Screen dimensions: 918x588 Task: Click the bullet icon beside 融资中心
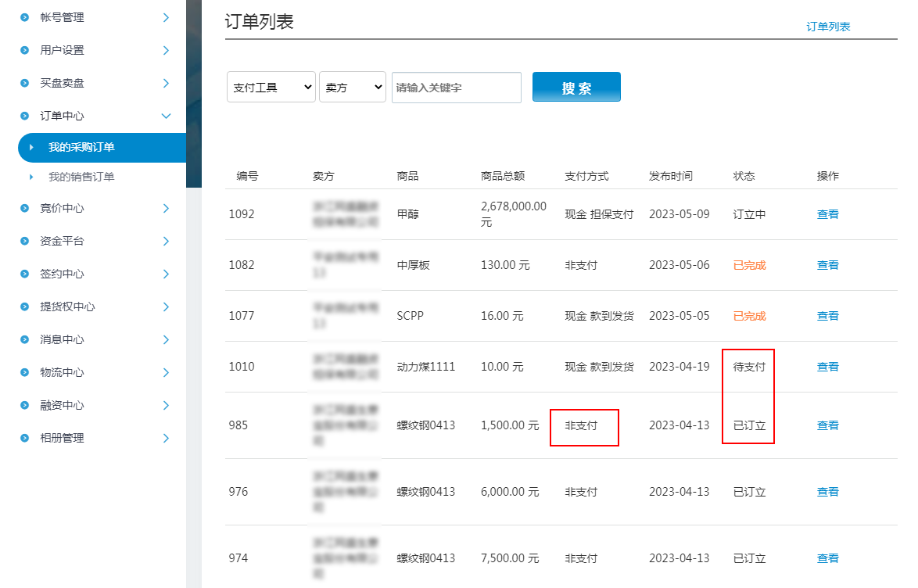pyautogui.click(x=25, y=405)
